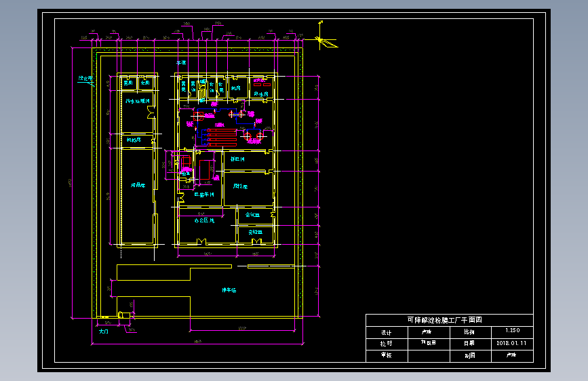The height and width of the screenshot is (381, 588).
Task: Select the 原料库 room label
Action: point(240,186)
